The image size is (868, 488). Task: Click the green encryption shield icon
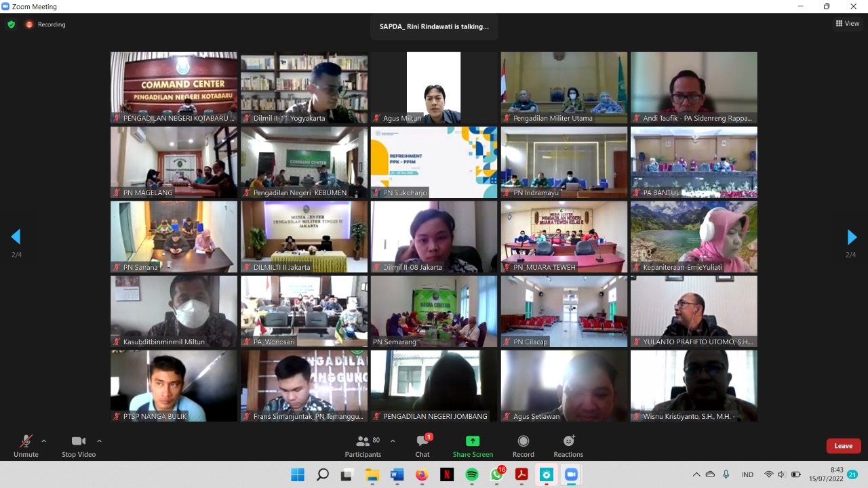coord(11,24)
